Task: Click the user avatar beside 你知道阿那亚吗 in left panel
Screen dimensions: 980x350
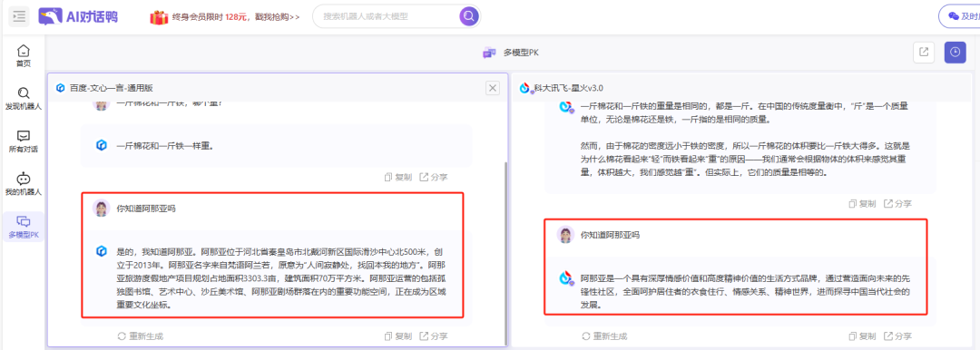Action: (x=101, y=209)
